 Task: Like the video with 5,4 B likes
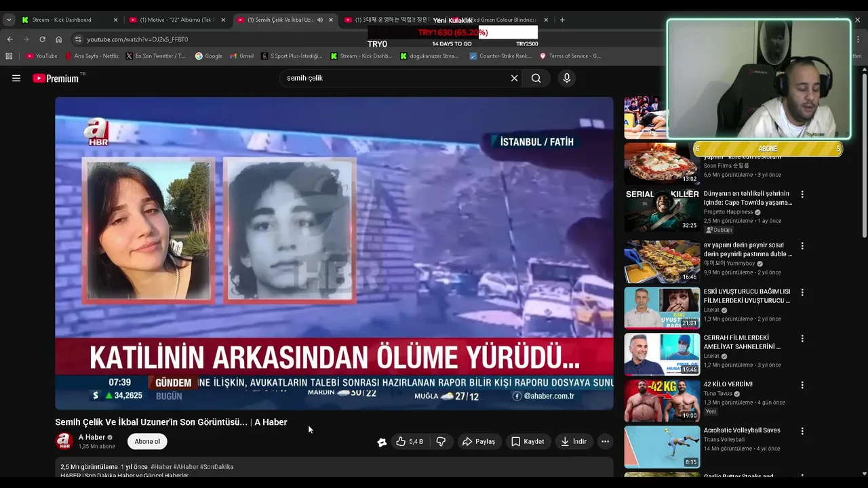tap(410, 441)
